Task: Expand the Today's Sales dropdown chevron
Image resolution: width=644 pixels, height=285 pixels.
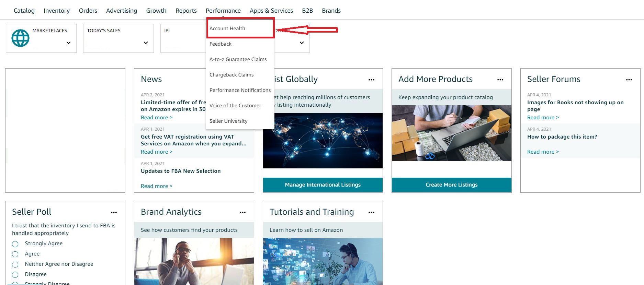Action: tap(146, 43)
